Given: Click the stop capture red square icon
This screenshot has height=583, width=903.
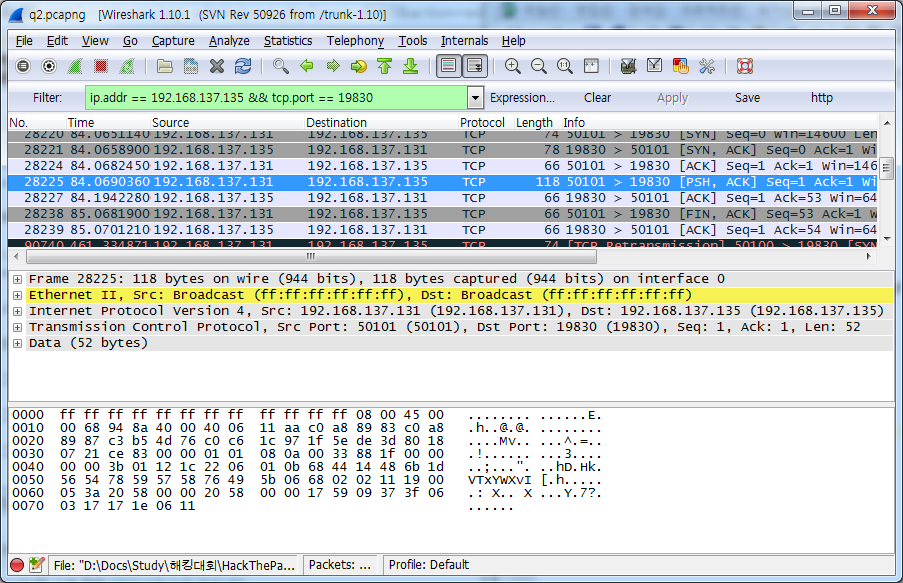Looking at the screenshot, I should click(x=101, y=66).
